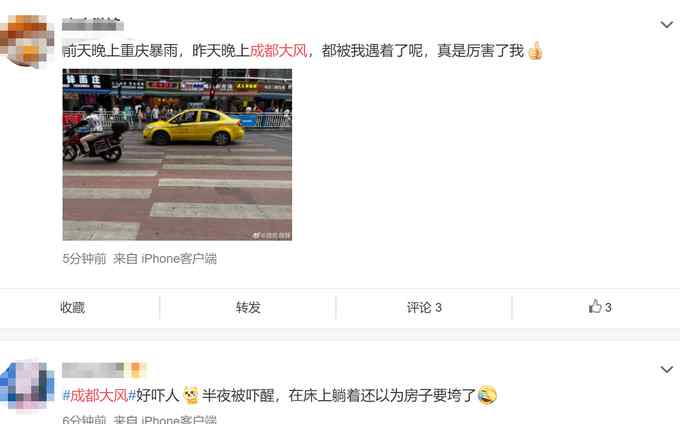
Task: Click 来自 iPhone客户端 source link on first post
Action: (165, 259)
